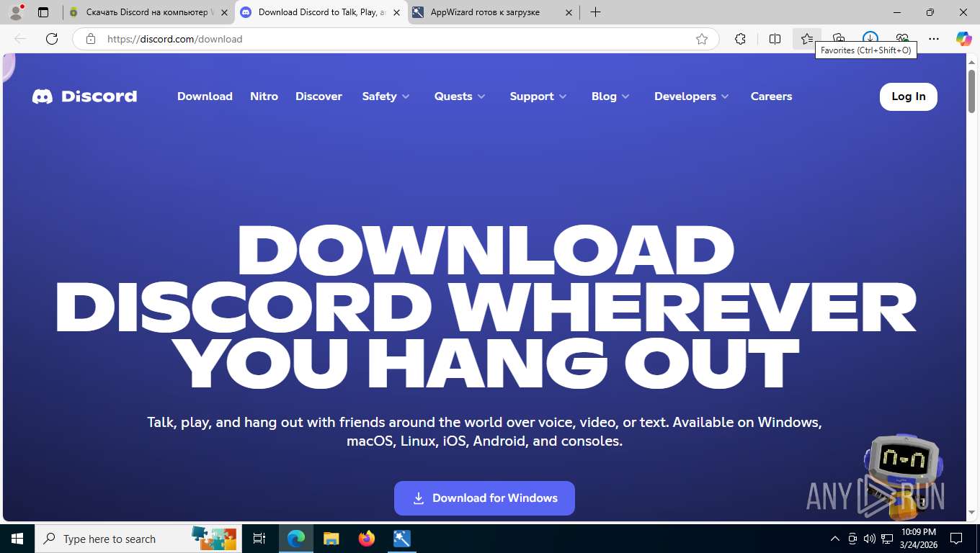Image resolution: width=980 pixels, height=553 pixels.
Task: Open a new tab with the plus icon
Action: 595,12
